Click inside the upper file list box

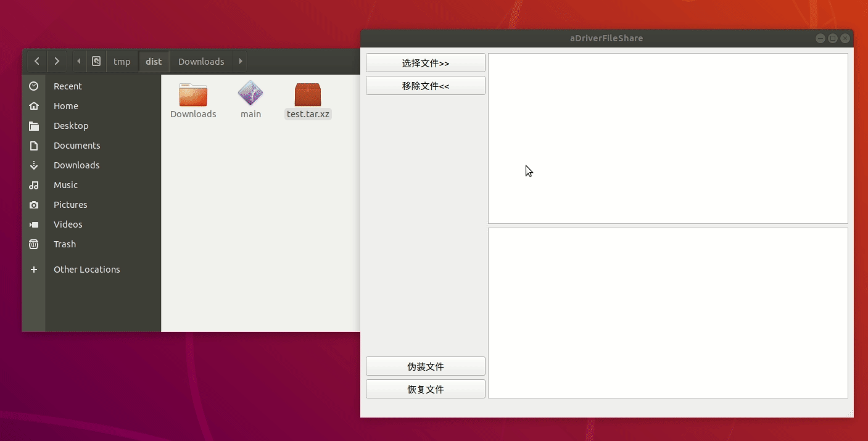pos(668,138)
